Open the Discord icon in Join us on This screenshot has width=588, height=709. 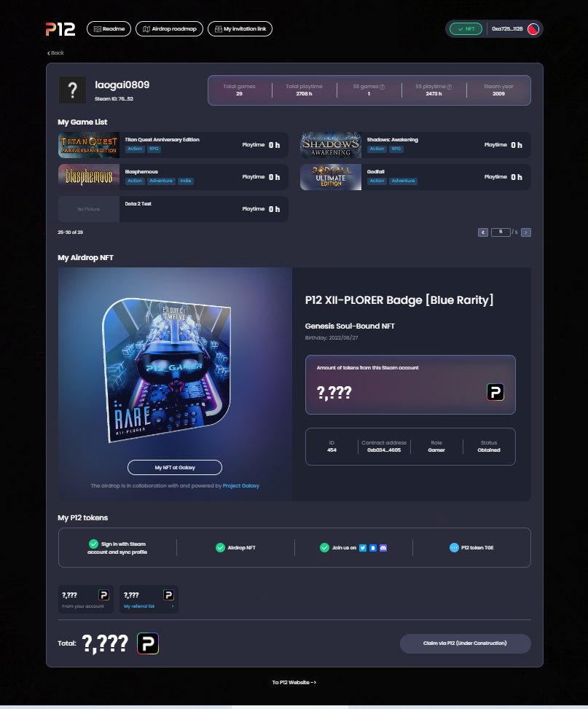pos(383,548)
